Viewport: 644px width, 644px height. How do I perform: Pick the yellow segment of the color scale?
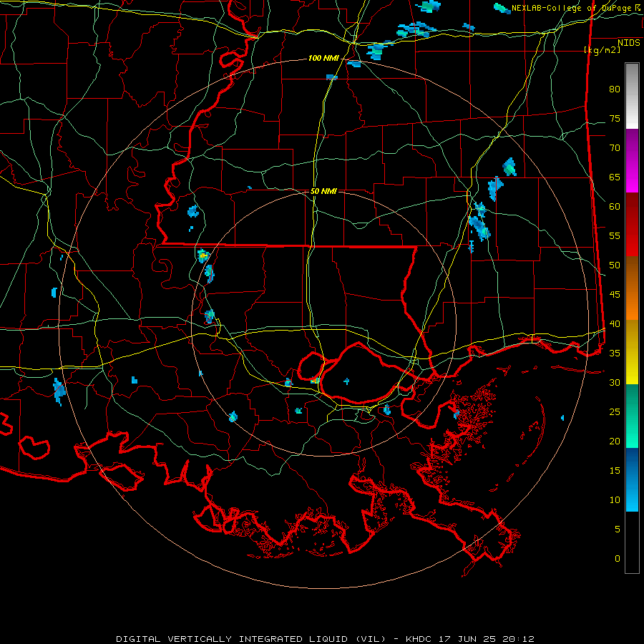pos(632,352)
